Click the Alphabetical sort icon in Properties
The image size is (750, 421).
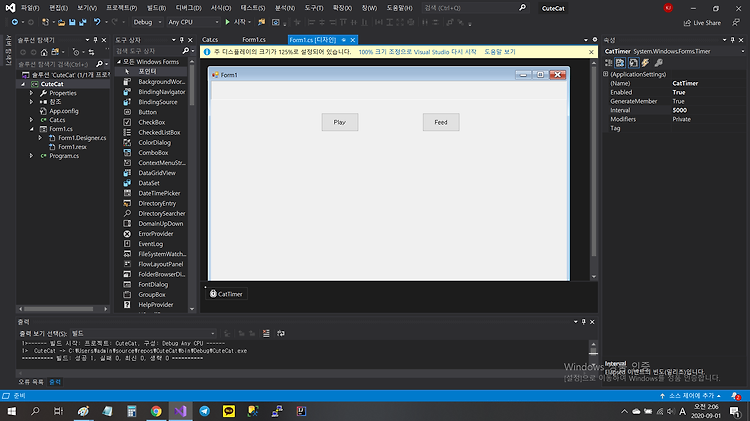point(620,63)
